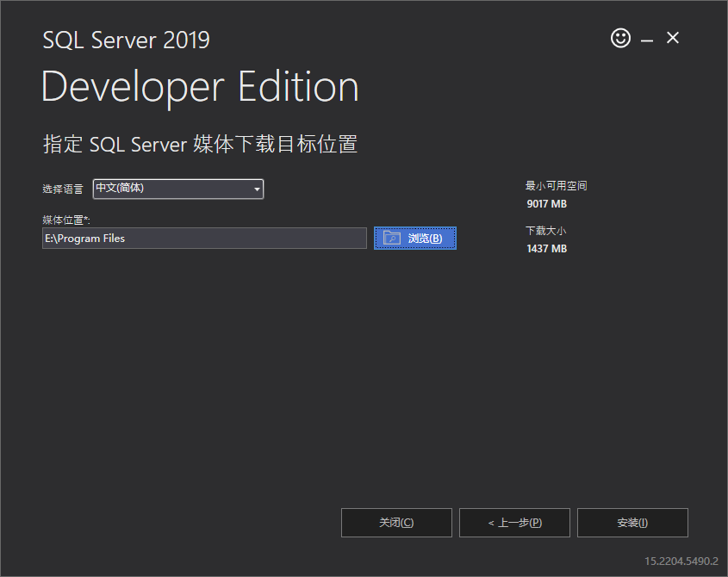
Task: Go back with the 上一步(P) button
Action: (514, 523)
